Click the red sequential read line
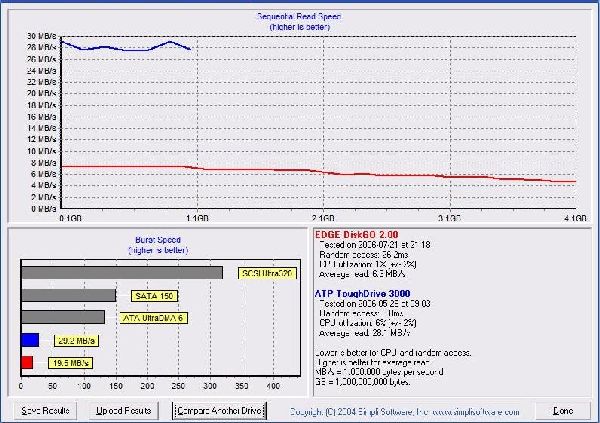The height and width of the screenshot is (423, 600). [300, 172]
